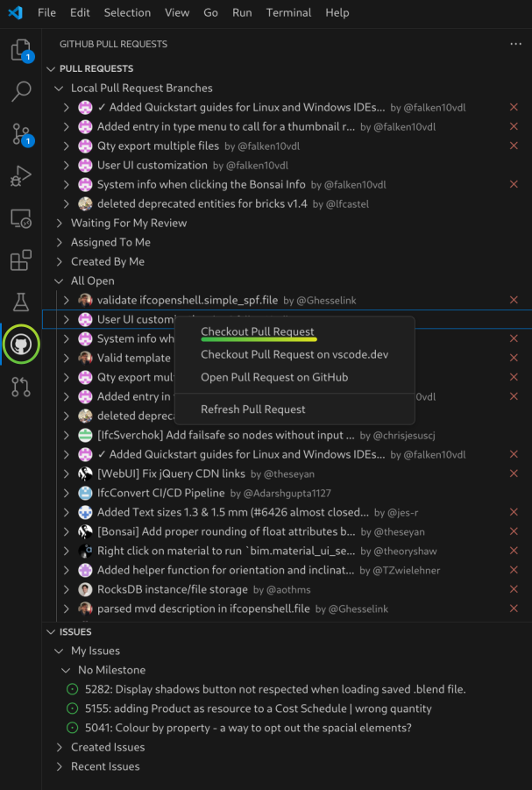This screenshot has height=790, width=532.
Task: Click red X on 'System info when clicking the Bonsai Info'
Action: click(x=514, y=184)
